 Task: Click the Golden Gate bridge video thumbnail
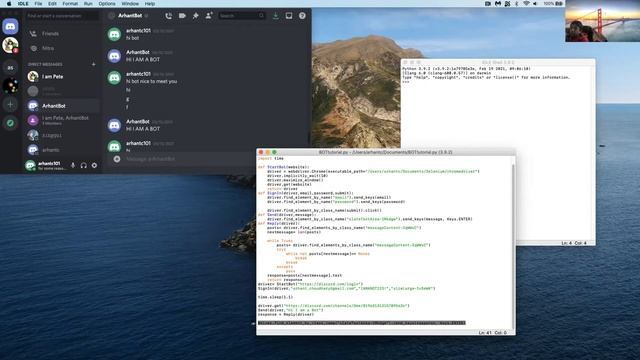(x=602, y=21)
